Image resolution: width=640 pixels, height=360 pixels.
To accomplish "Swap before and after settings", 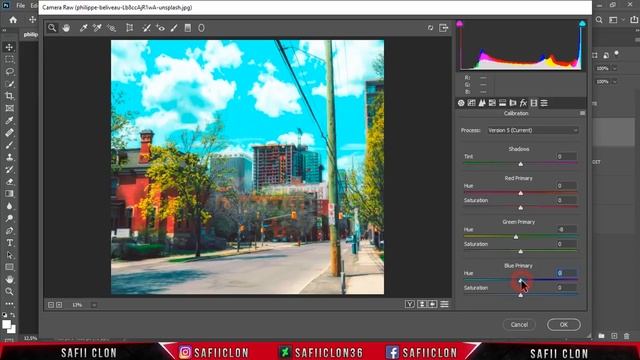I will coord(422,304).
